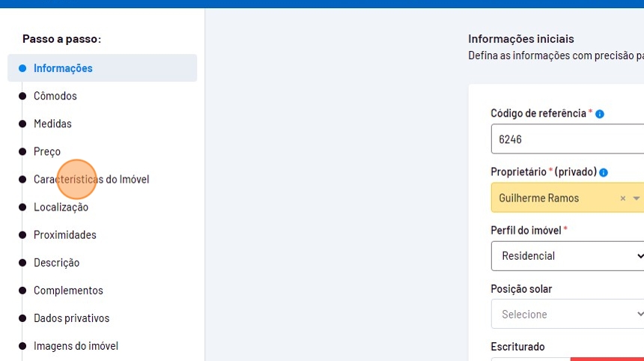Click info icon beside Código de referência
The image size is (644, 361).
click(x=599, y=114)
